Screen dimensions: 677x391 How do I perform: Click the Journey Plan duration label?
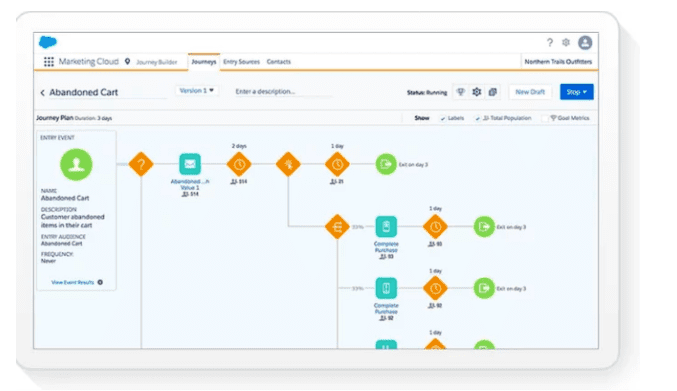pyautogui.click(x=74, y=118)
